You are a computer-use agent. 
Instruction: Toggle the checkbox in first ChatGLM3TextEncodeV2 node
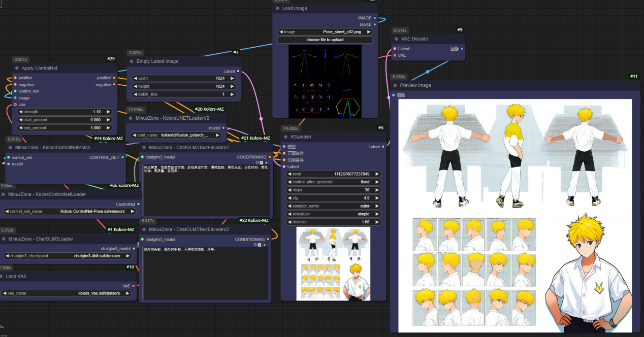coord(262,162)
